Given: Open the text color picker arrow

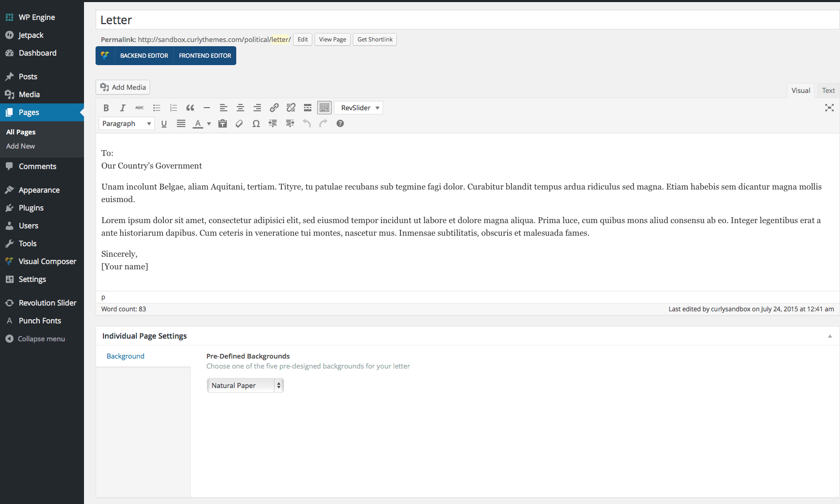Looking at the screenshot, I should [x=209, y=123].
